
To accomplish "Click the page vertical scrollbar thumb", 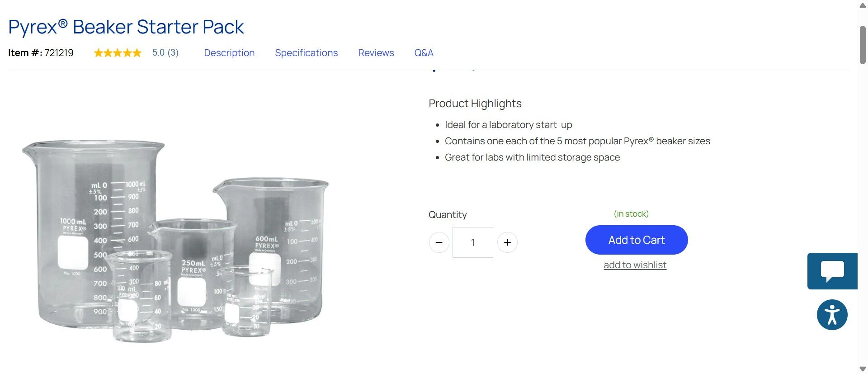I will click(863, 45).
